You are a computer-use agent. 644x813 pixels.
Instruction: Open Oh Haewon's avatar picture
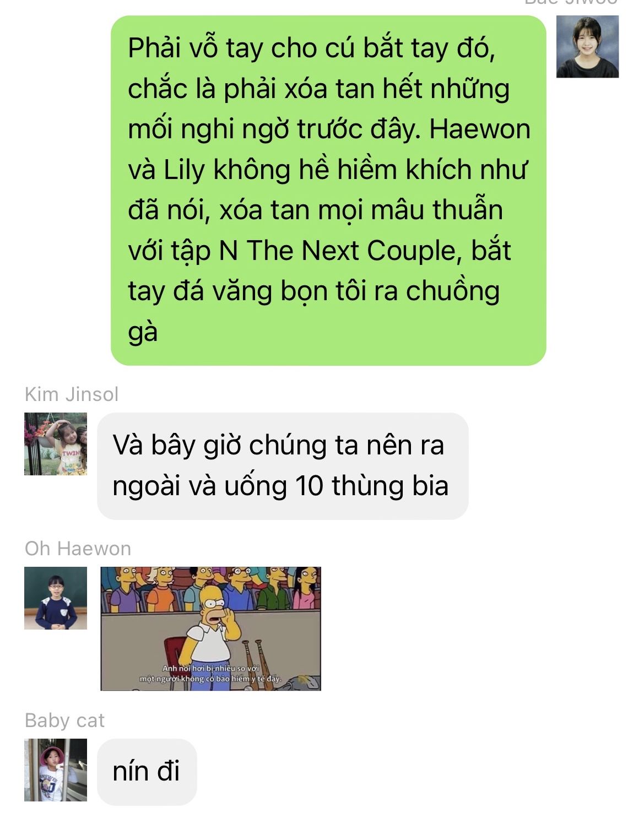[x=56, y=598]
